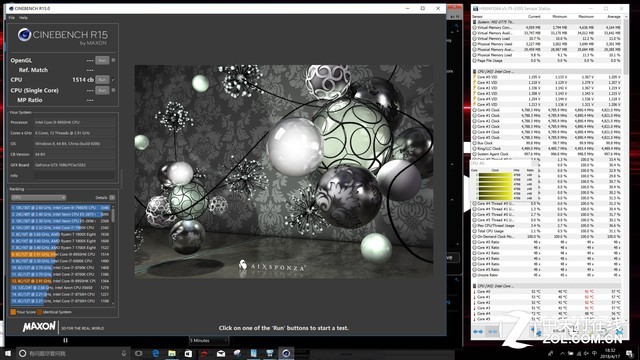Open Task View from the taskbar
Viewport: 640px width, 360px height.
point(139,353)
